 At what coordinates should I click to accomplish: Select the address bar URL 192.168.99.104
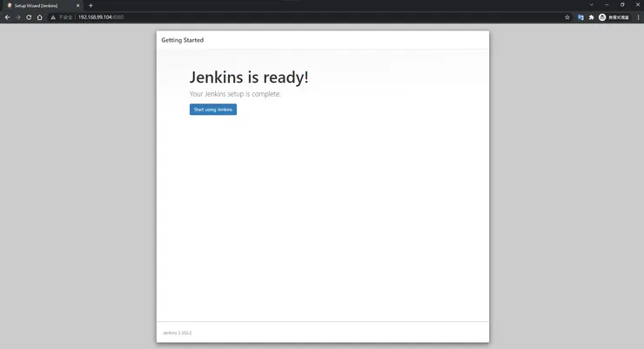pos(101,17)
